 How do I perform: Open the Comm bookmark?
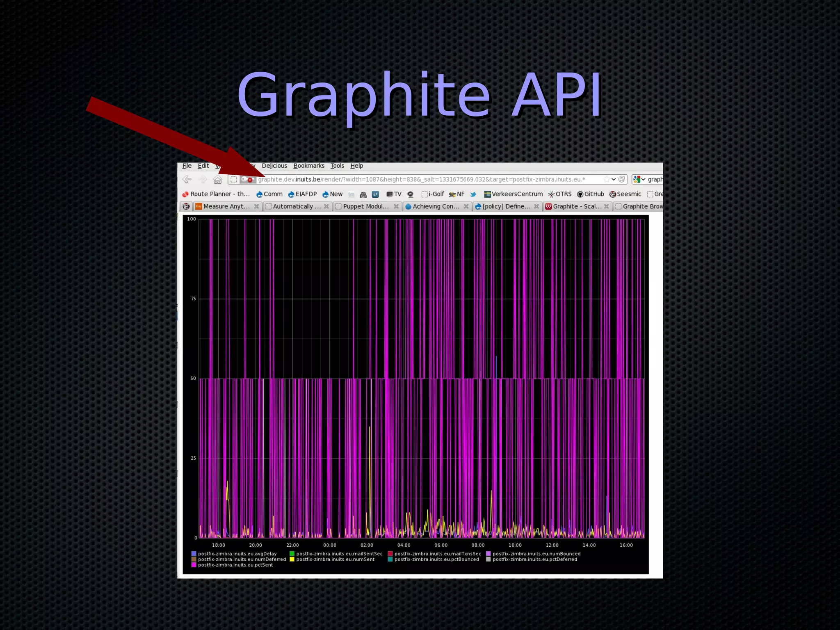(x=269, y=194)
